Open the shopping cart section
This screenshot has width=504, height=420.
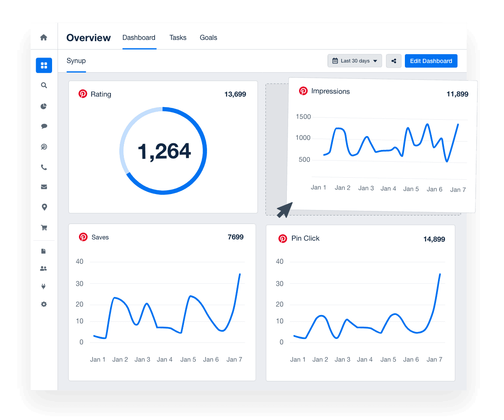[44, 227]
